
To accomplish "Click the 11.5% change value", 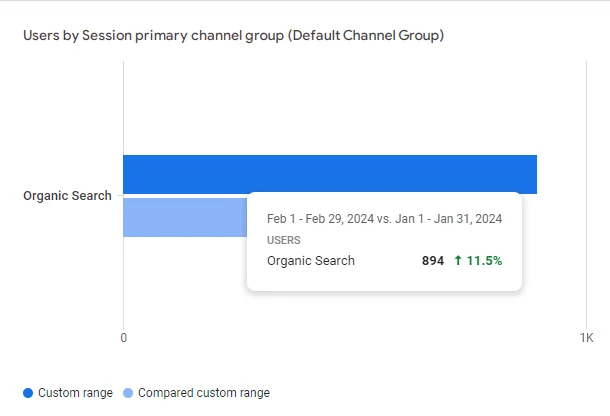I will 484,260.
